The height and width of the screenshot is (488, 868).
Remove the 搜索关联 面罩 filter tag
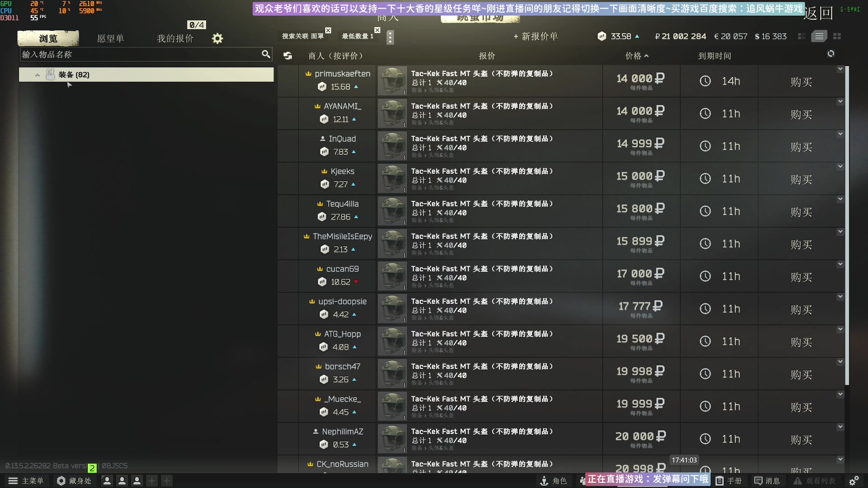328,30
